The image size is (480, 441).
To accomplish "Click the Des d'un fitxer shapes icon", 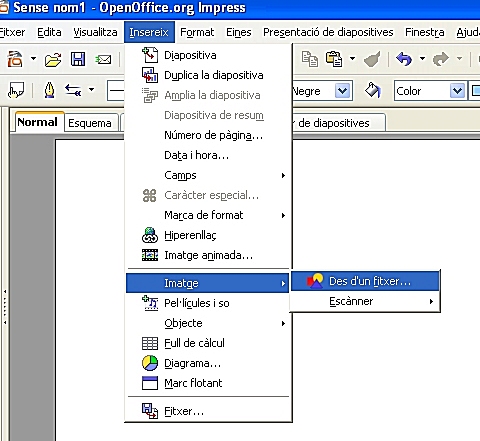I will [315, 281].
